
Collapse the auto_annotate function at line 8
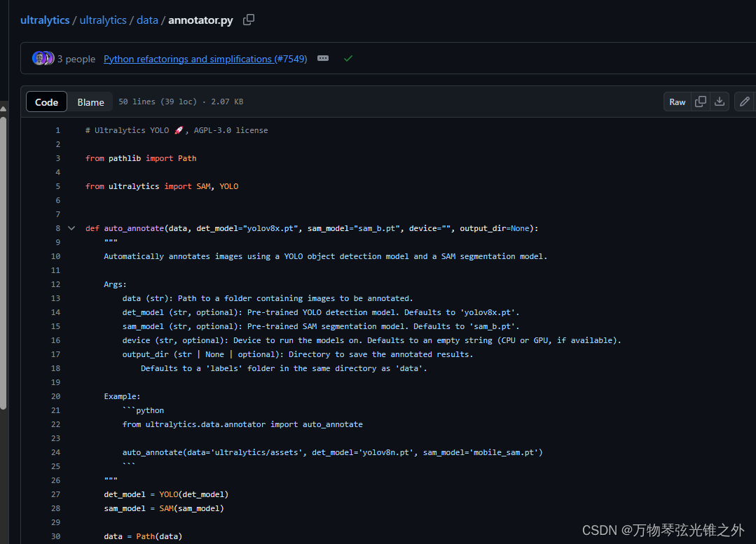pyautogui.click(x=71, y=228)
